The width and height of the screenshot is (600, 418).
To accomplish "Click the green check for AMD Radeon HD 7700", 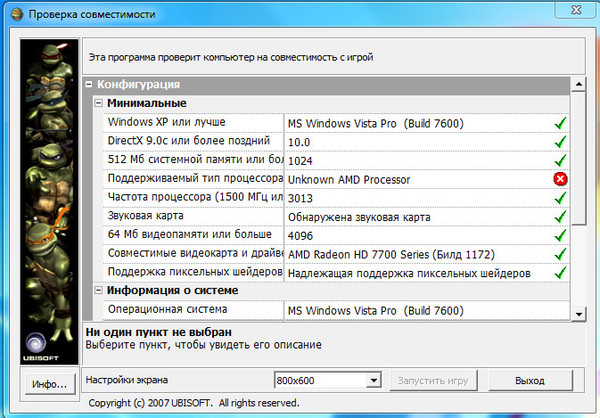I will [x=561, y=254].
